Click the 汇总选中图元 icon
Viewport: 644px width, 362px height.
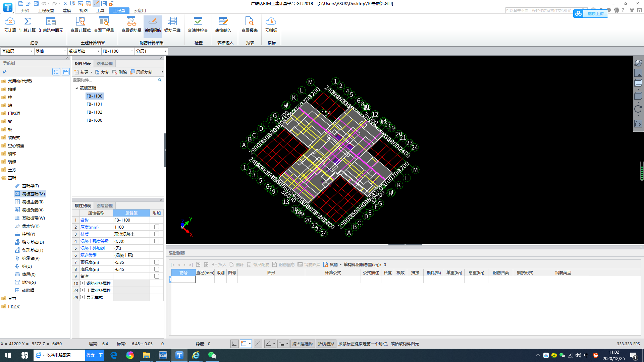pos(51,25)
